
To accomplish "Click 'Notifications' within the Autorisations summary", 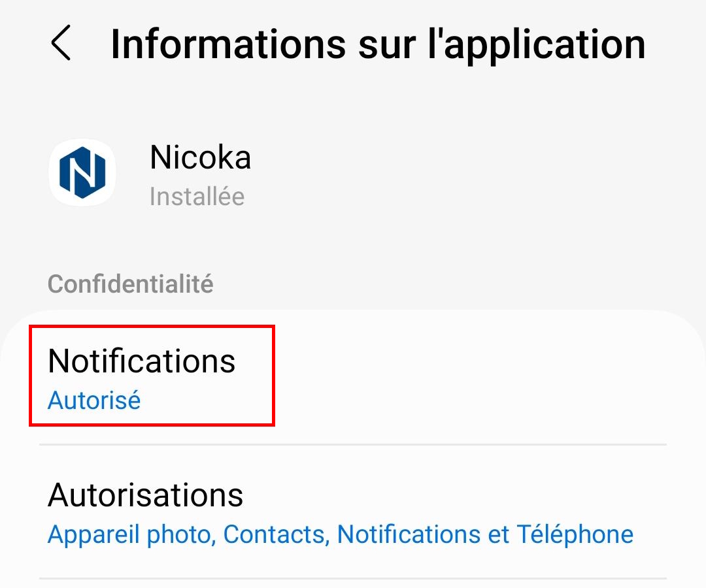I will coord(409,534).
